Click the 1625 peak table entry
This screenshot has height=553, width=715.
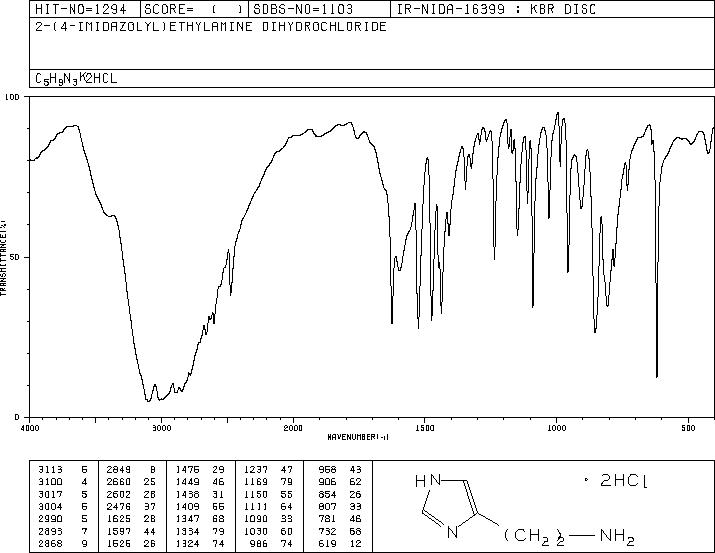point(119,519)
